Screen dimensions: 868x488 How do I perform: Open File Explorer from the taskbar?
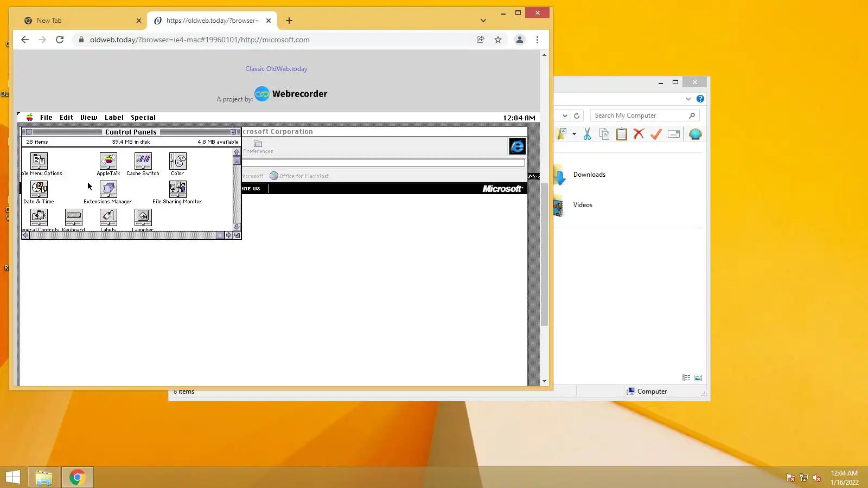click(x=43, y=477)
